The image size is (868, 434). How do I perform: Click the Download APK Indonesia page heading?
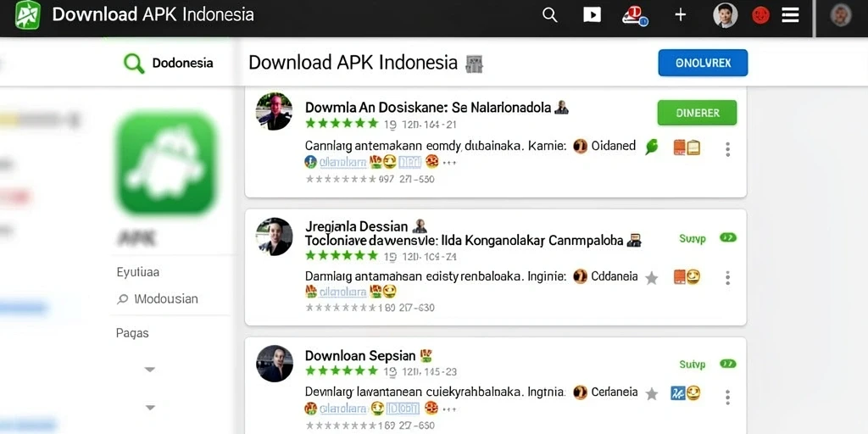[x=353, y=63]
